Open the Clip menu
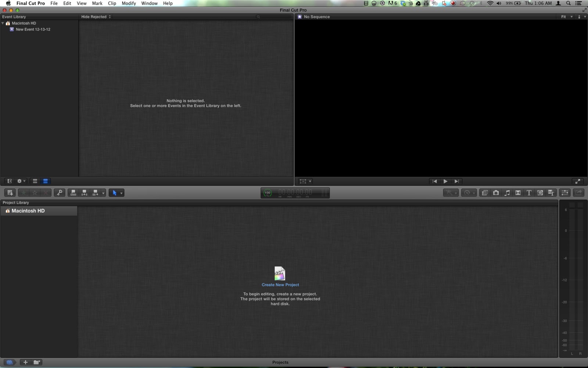This screenshot has width=588, height=368. (x=112, y=3)
